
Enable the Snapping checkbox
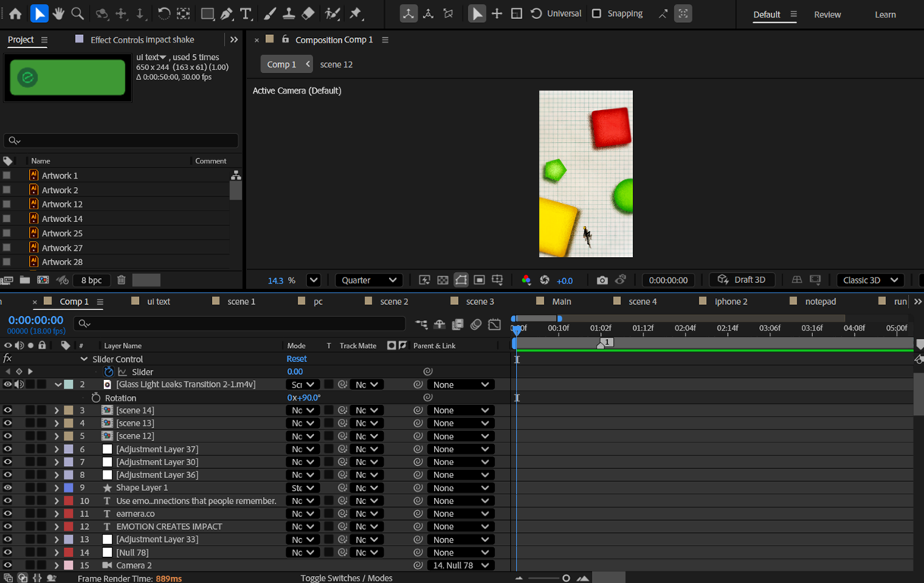tap(596, 14)
